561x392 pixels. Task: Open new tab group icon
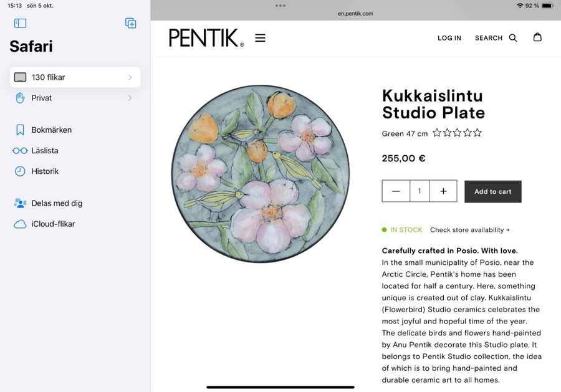pyautogui.click(x=130, y=23)
